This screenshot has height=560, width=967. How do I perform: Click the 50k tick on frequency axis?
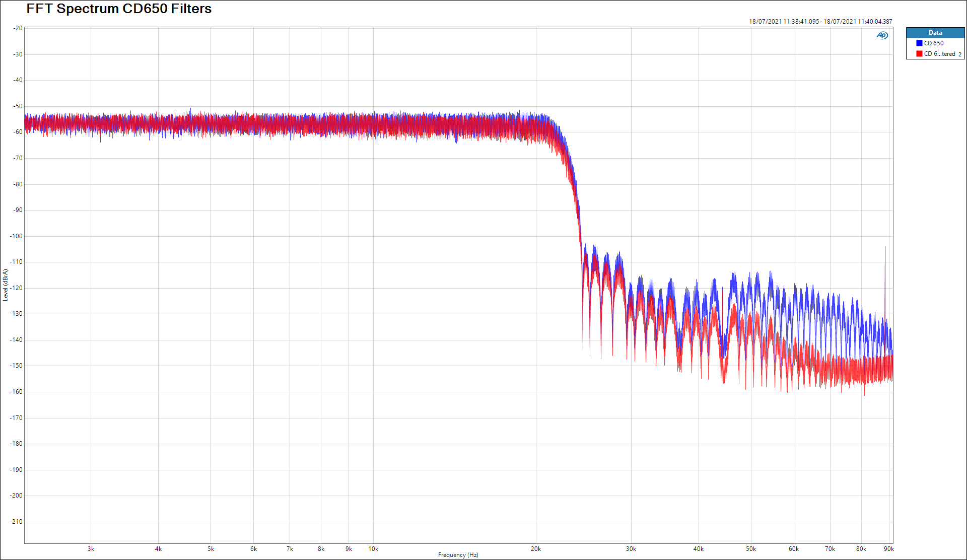[751, 549]
